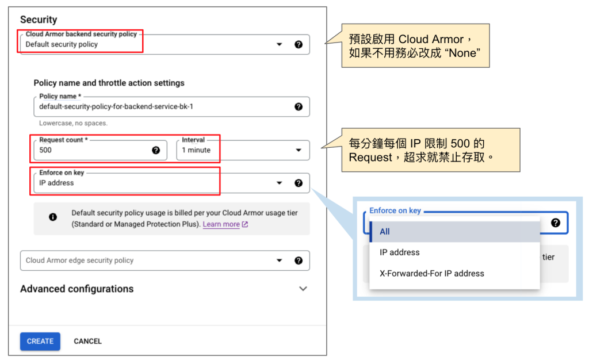Click the 'Default security policy usage is billed' notice text
589x364 pixels.
coord(185,219)
